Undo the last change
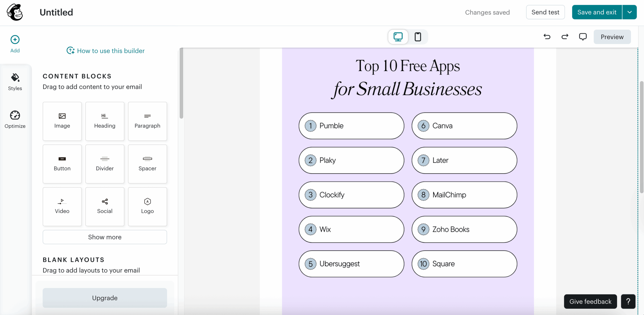 547,37
